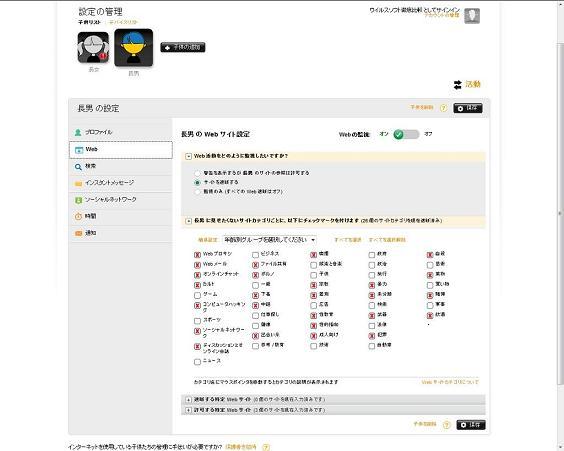Click the インスタントメッセージ envelope icon
The image size is (564, 451).
[78, 183]
